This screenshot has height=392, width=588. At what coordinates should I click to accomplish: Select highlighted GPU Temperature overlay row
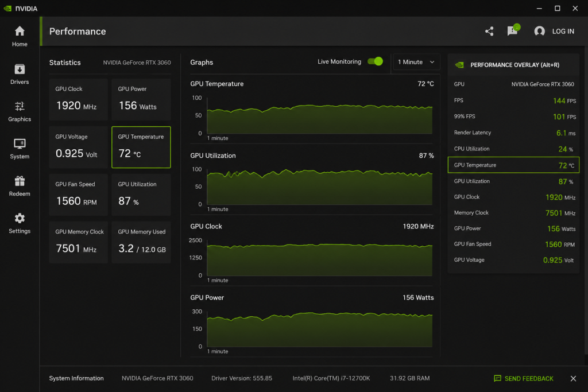[x=513, y=165]
